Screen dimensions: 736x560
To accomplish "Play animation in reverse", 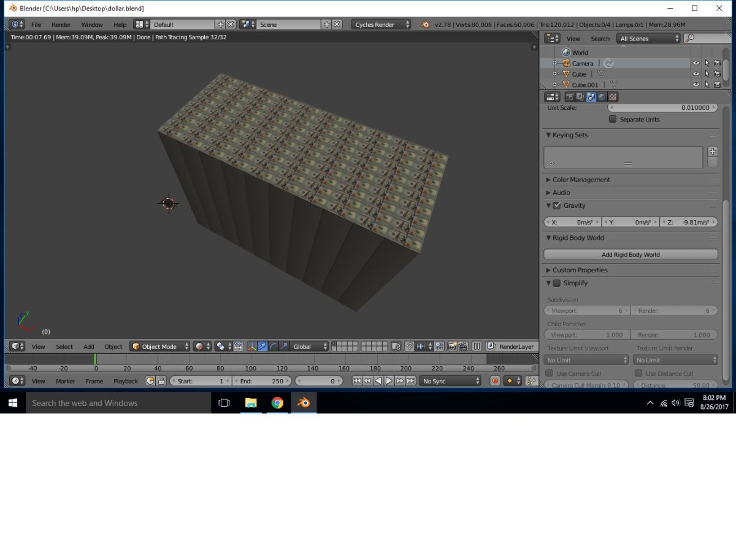I will tap(378, 381).
